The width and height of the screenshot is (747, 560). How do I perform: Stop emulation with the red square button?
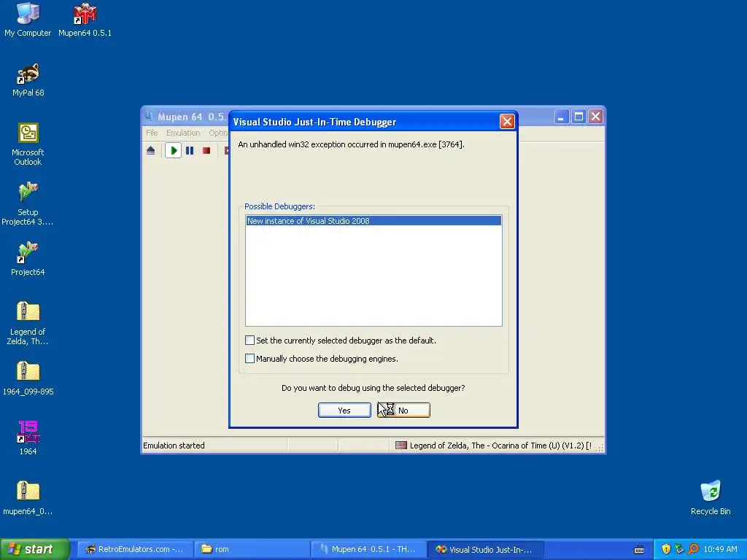tap(206, 150)
